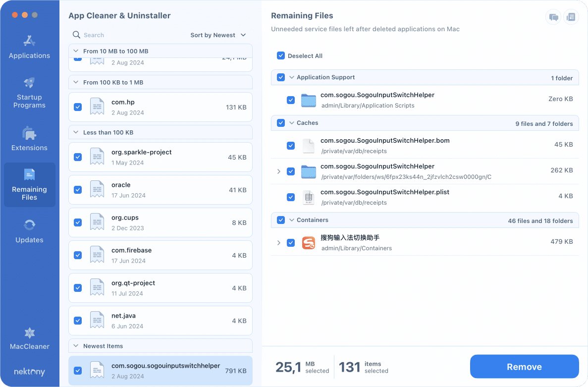Click the Remove button
Viewport: 588px width, 387px height.
click(524, 367)
